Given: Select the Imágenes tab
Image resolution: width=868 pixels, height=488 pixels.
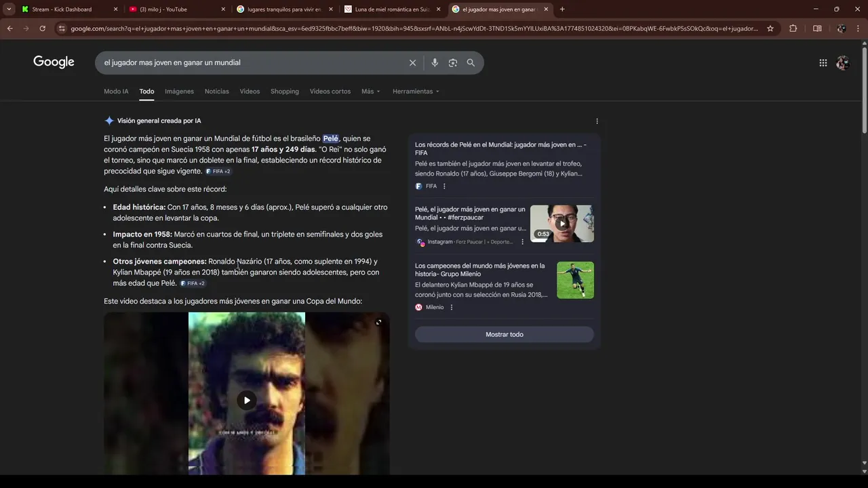Looking at the screenshot, I should (x=179, y=91).
